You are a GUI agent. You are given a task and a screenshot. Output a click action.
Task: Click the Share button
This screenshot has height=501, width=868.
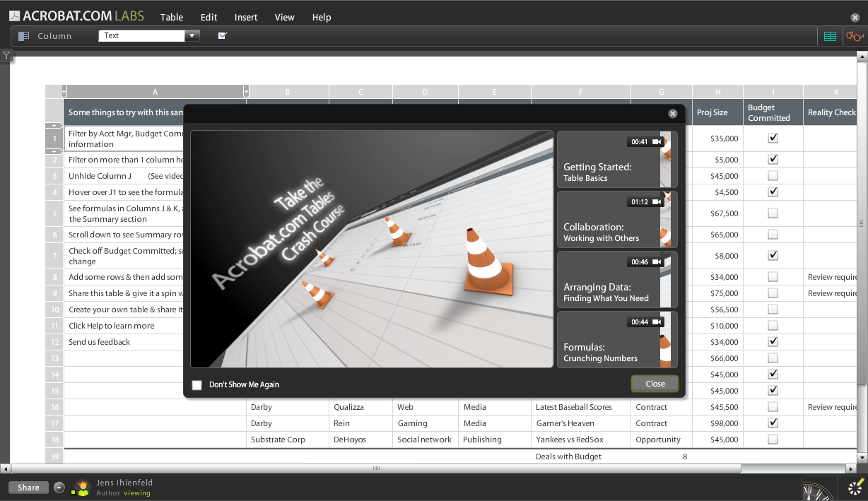tap(28, 487)
